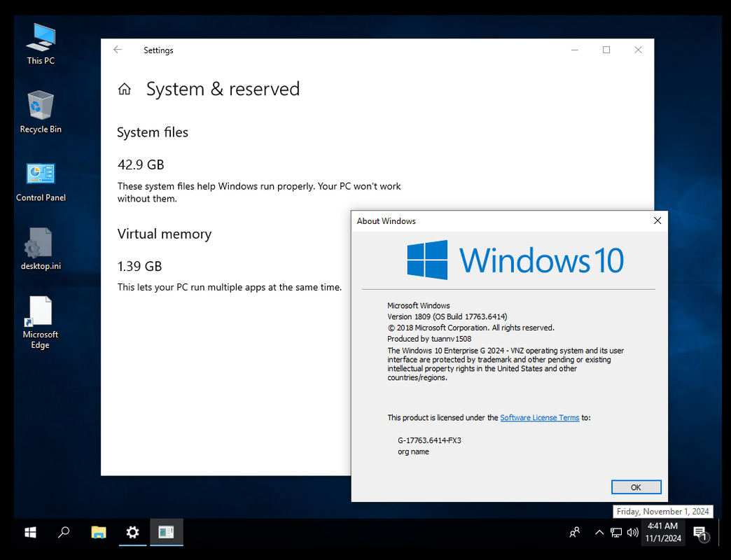731x560 pixels.
Task: Click the Microsoft Windows label in dialog
Action: pyautogui.click(x=419, y=306)
